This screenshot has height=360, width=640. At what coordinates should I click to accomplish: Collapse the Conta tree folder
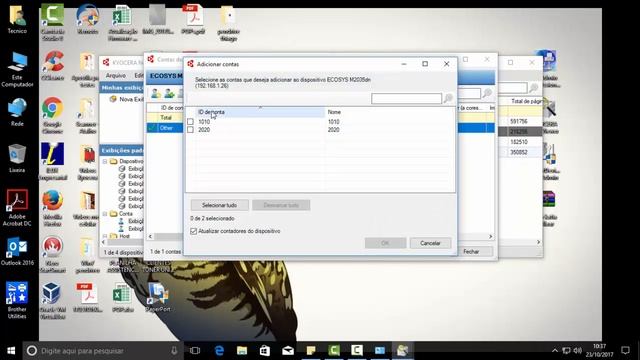[x=105, y=213]
